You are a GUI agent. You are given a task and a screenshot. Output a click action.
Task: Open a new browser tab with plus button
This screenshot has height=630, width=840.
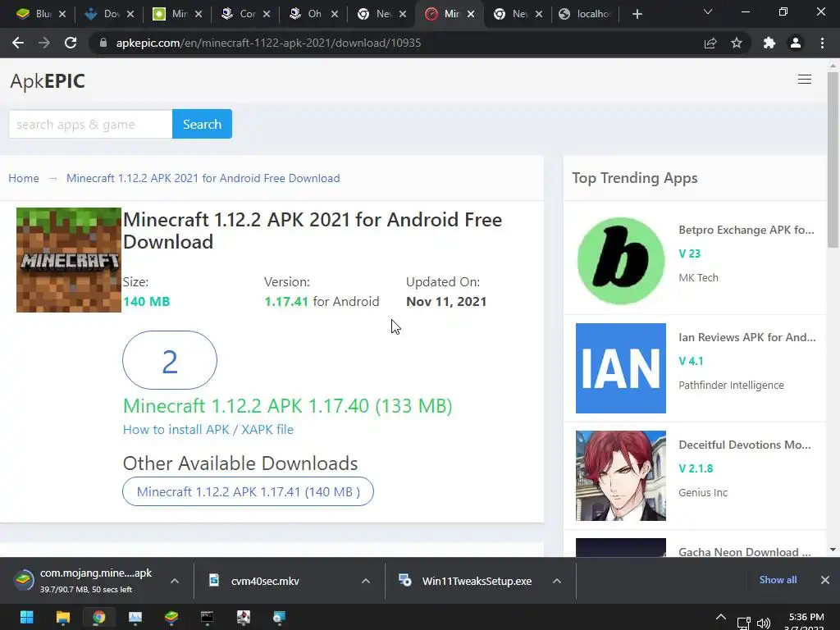(x=637, y=14)
